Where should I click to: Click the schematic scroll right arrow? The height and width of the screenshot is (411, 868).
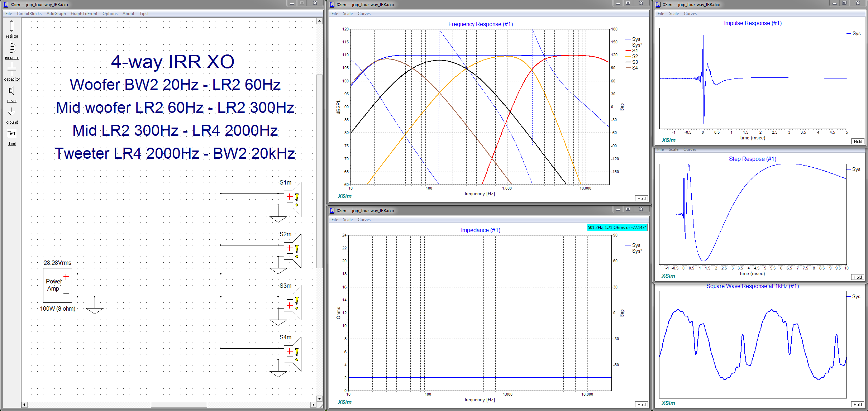coord(313,405)
